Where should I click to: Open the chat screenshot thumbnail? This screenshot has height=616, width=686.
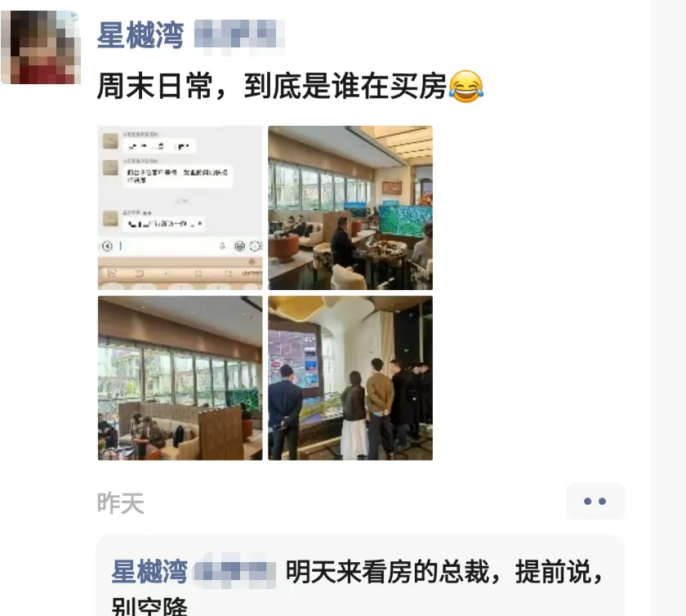click(180, 208)
